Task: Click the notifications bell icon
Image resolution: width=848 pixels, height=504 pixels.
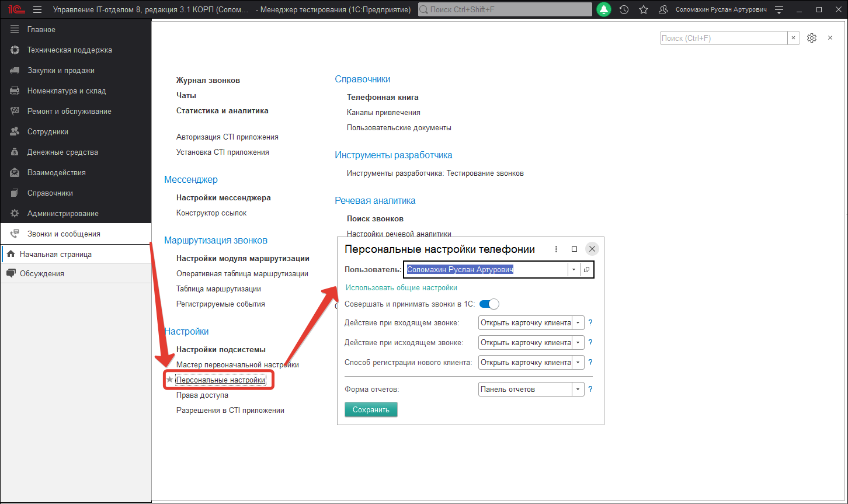Action: 604,10
